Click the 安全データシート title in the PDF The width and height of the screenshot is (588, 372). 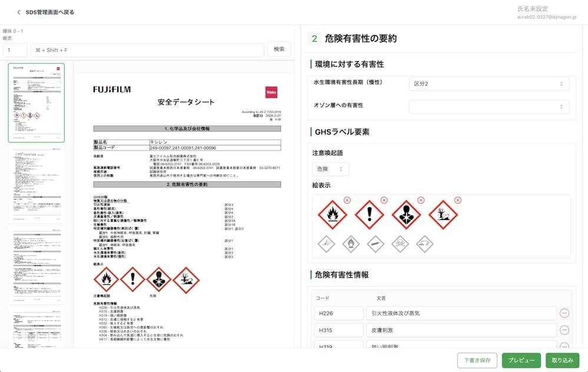click(x=186, y=102)
